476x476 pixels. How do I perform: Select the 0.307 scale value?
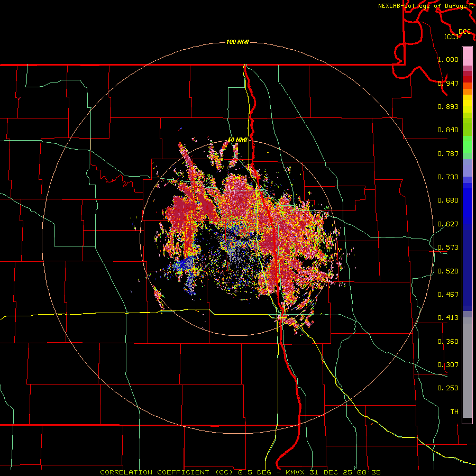(x=448, y=364)
